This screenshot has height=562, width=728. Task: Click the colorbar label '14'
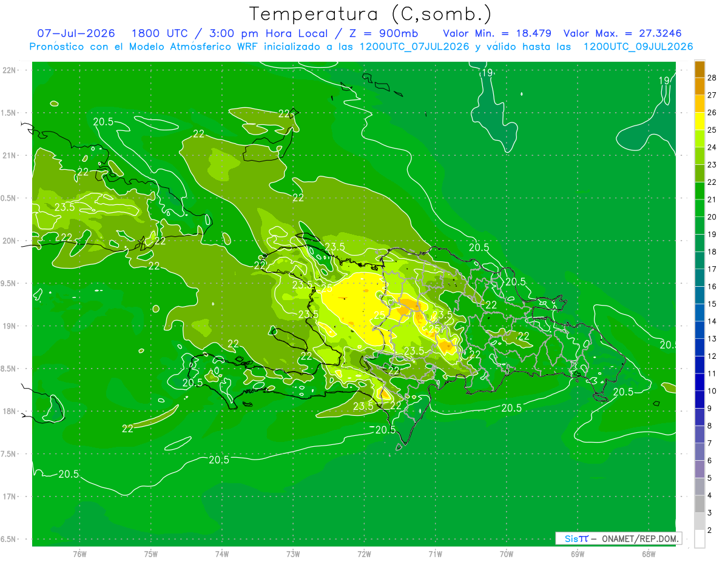(712, 321)
